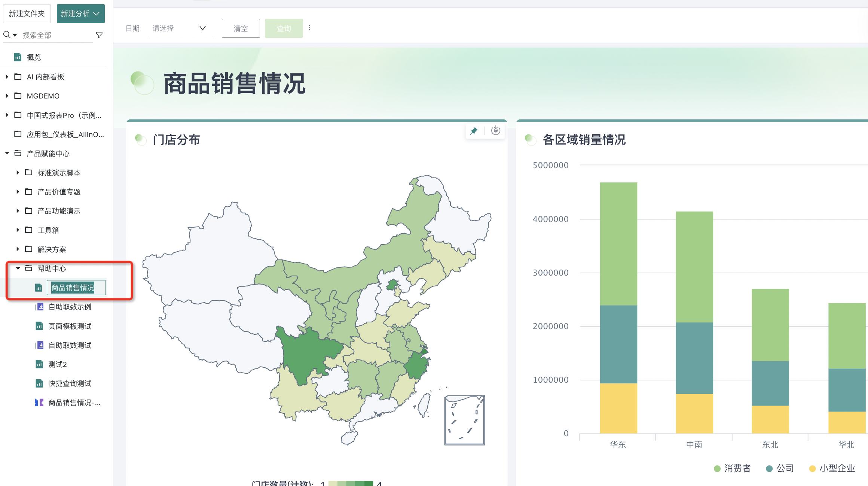Open 快捷查询测试 dashboard
This screenshot has height=486, width=868.
[70, 383]
